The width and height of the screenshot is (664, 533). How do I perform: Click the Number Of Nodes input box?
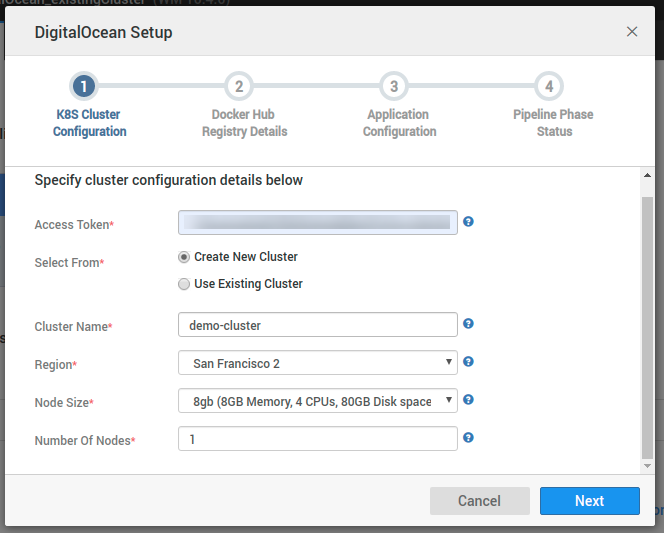(317, 439)
